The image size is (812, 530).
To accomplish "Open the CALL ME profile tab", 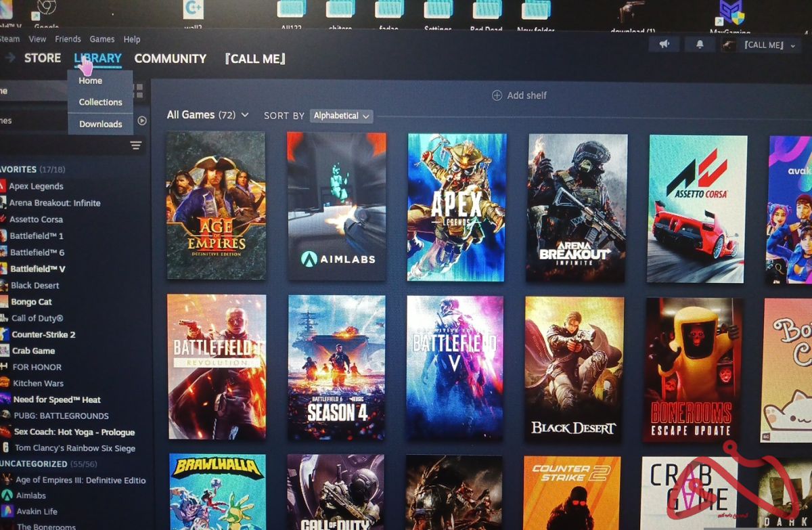I will (255, 59).
